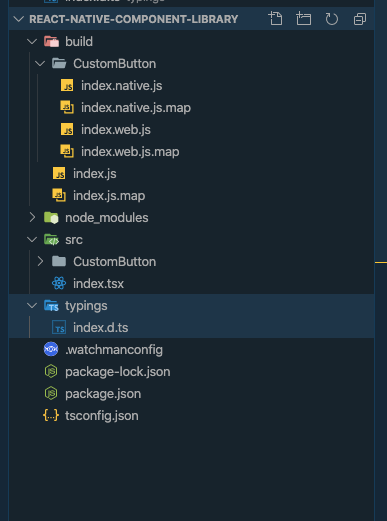Image resolution: width=387 pixels, height=521 pixels.
Task: Collapse all folders using the collapse icon
Action: [x=360, y=19]
